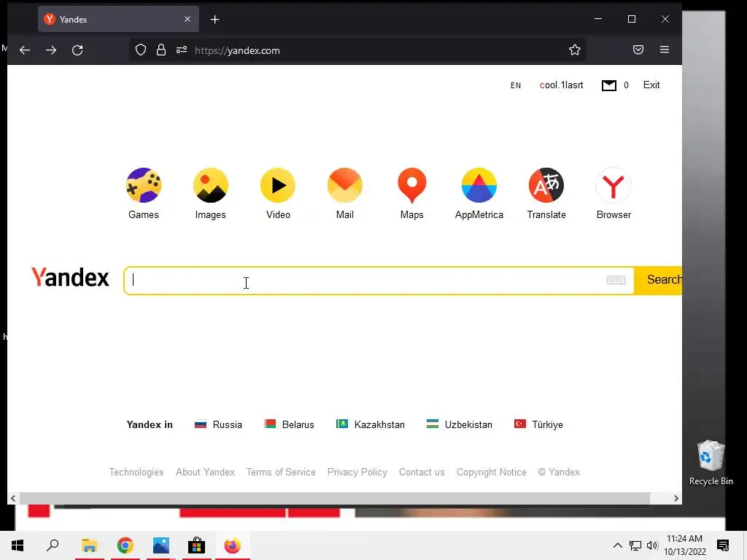Image resolution: width=747 pixels, height=560 pixels.
Task: Open Technologies footer link
Action: [x=136, y=472]
